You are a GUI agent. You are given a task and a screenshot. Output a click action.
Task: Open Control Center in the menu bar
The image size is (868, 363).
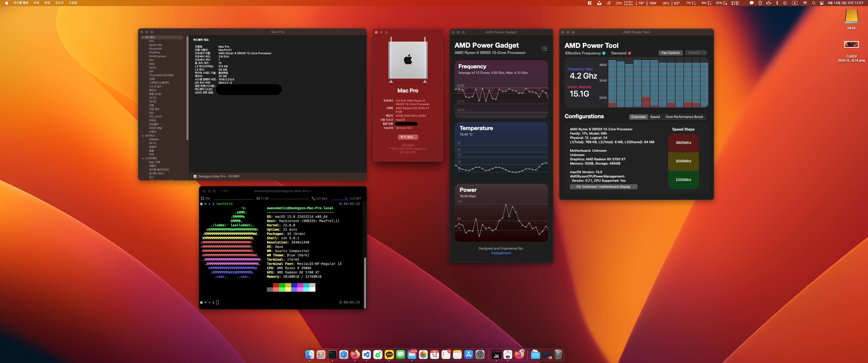(x=822, y=3)
